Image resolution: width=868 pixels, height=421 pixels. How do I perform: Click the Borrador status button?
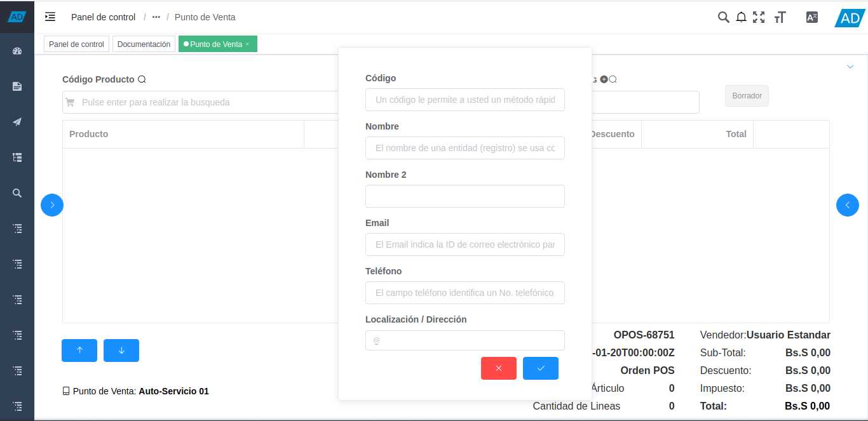pos(747,96)
